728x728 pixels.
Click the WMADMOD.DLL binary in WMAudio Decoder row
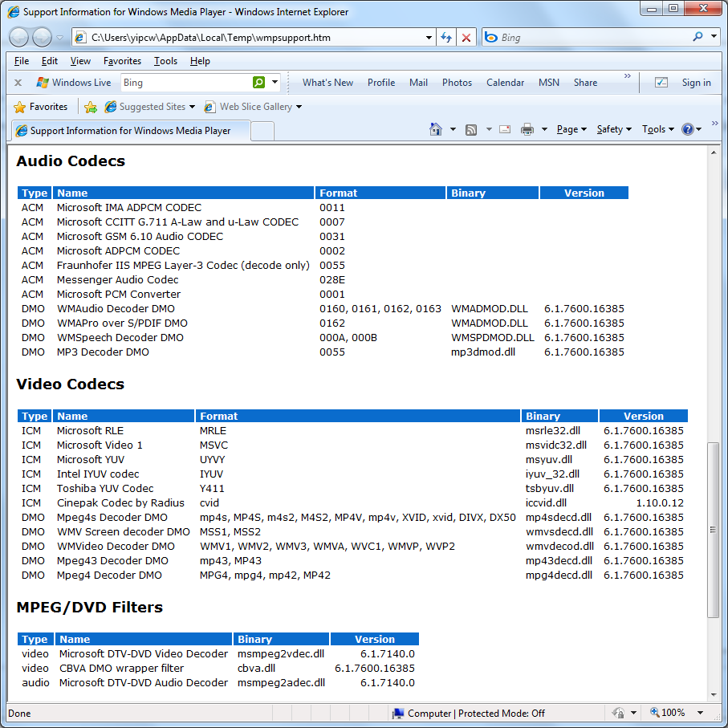click(x=489, y=309)
